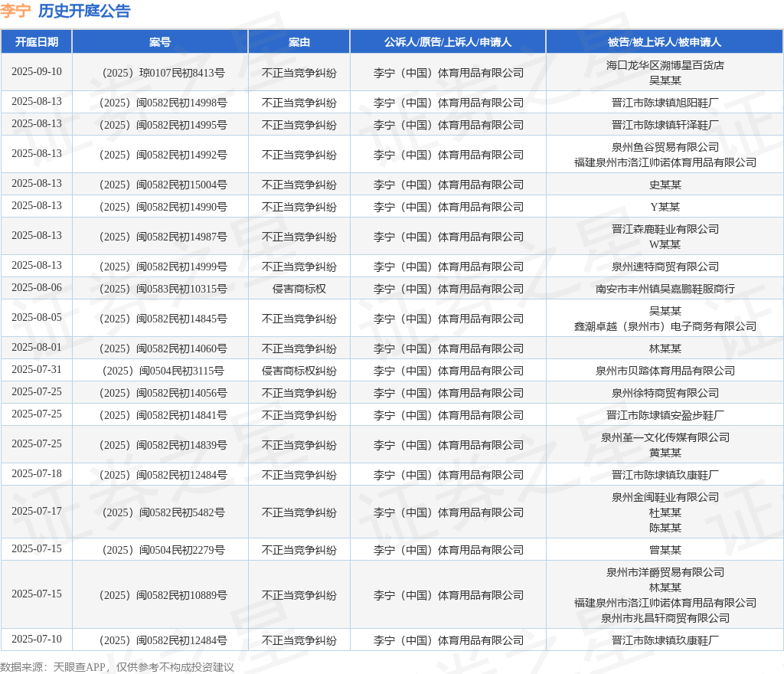Click defendant 泉州堇一文化传媒有限公司
The image size is (784, 674).
(665, 437)
